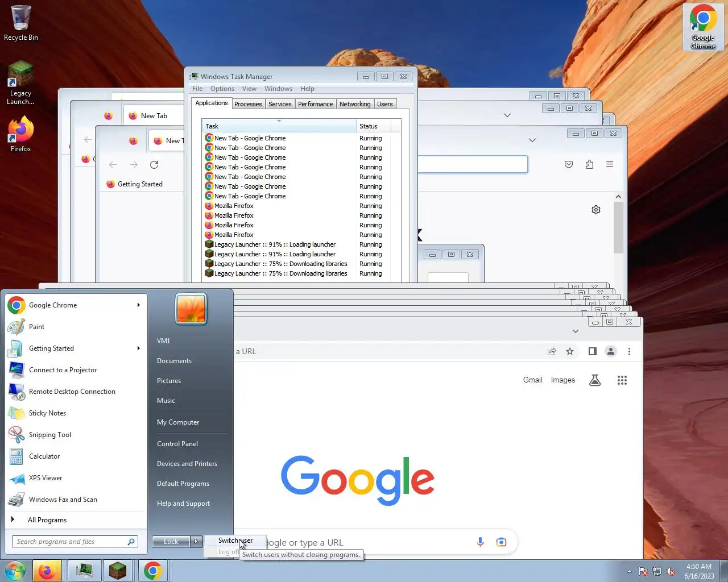The height and width of the screenshot is (582, 728).
Task: Open Google apps grid
Action: [x=622, y=380]
